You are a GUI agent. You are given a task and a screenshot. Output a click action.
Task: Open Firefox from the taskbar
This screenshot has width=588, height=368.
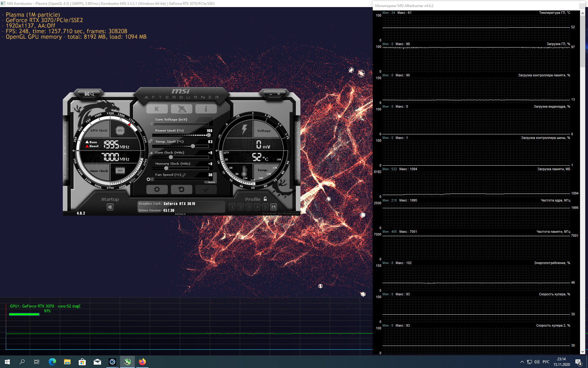tap(142, 362)
